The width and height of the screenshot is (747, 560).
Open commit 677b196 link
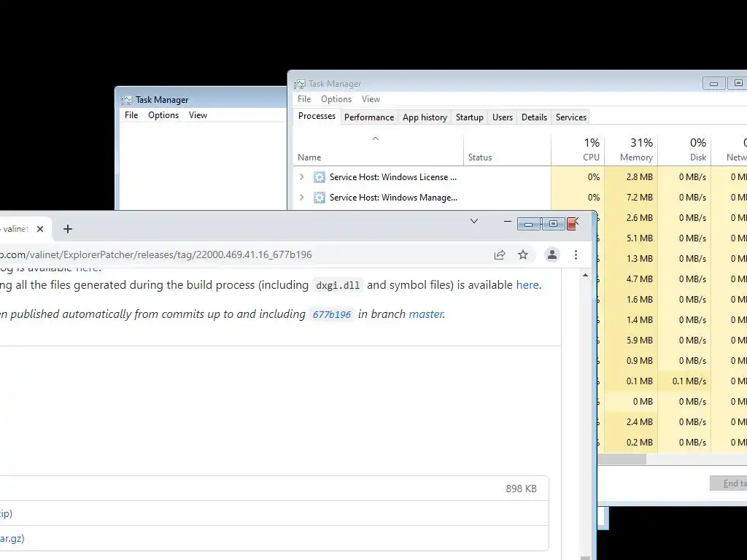(332, 314)
